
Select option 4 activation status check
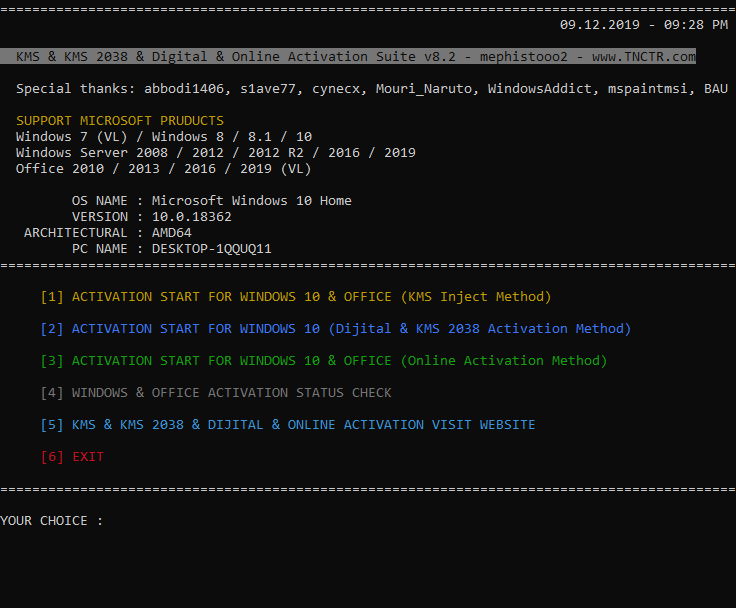click(216, 393)
